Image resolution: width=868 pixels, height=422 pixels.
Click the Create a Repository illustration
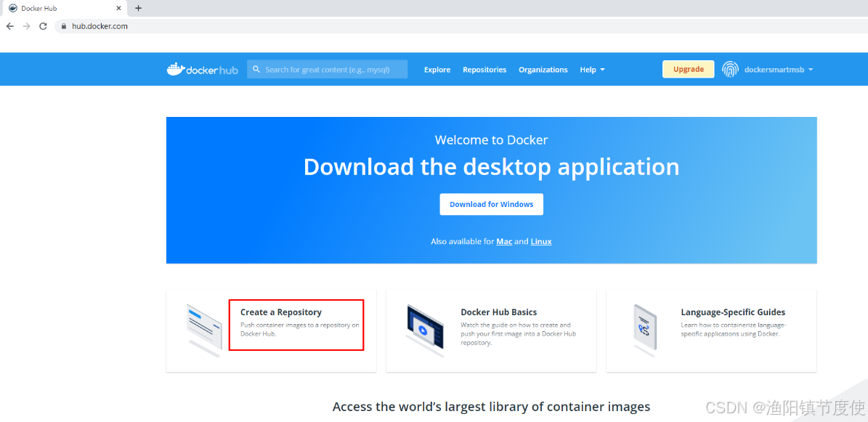(x=203, y=330)
